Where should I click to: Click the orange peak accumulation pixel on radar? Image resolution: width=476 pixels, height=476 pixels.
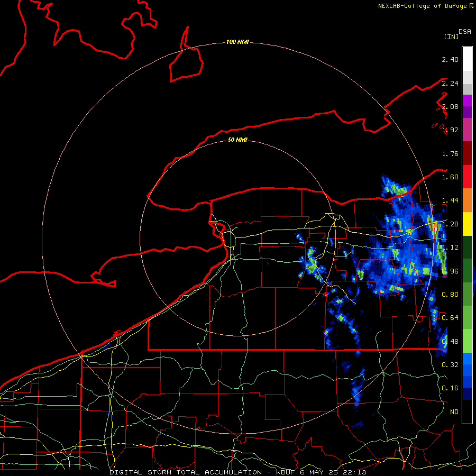435,226
